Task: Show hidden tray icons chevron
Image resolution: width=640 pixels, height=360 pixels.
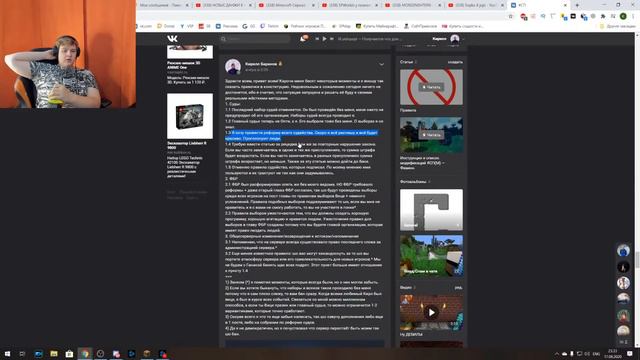Action: [x=557, y=353]
